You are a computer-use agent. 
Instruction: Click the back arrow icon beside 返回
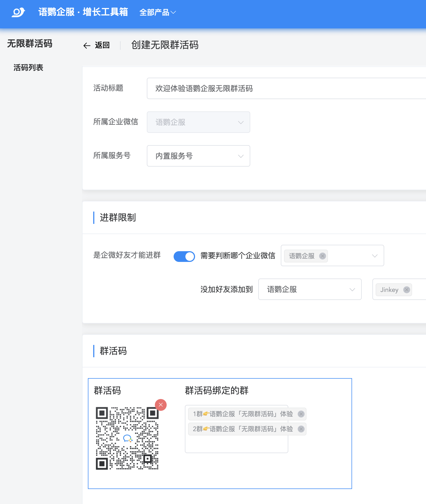[87, 46]
